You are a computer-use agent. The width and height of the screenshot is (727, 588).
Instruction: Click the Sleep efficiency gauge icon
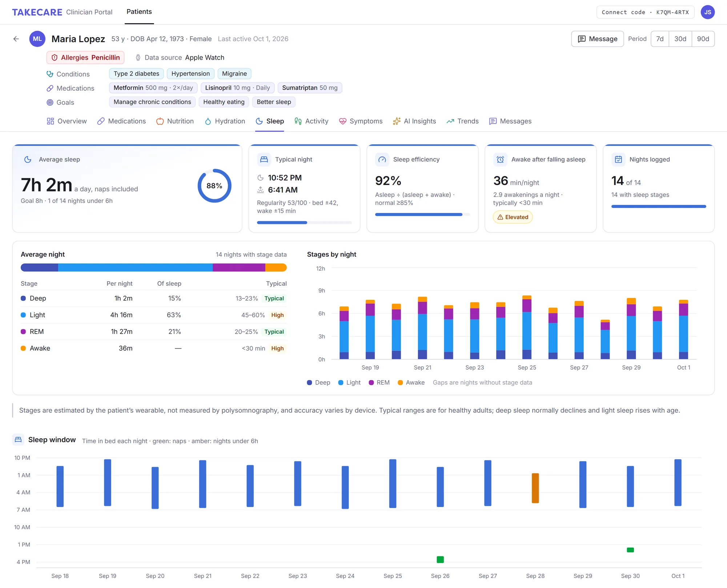pyautogui.click(x=382, y=160)
